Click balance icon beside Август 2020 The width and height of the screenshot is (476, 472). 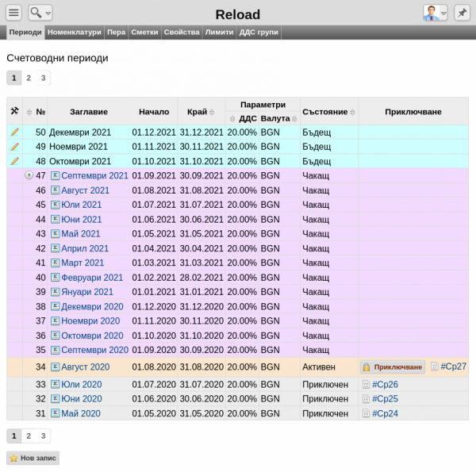[x=55, y=367]
